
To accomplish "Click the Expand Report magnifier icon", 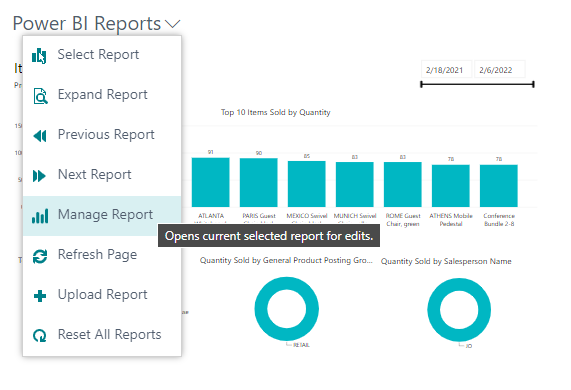I will point(40,96).
